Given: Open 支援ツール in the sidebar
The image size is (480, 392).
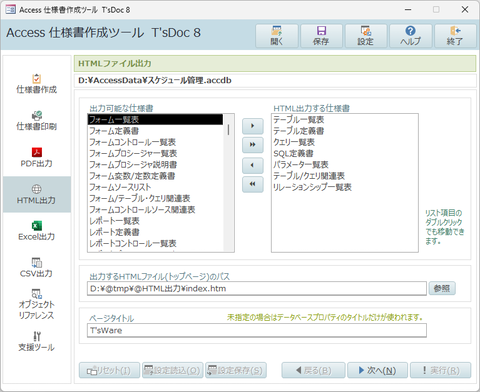Looking at the screenshot, I should (37, 341).
